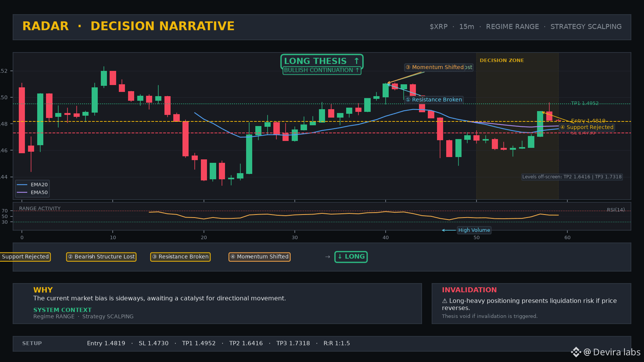Click the setup SL 1.4730 value
Viewport: 644px width, 362px height.
[x=153, y=344]
